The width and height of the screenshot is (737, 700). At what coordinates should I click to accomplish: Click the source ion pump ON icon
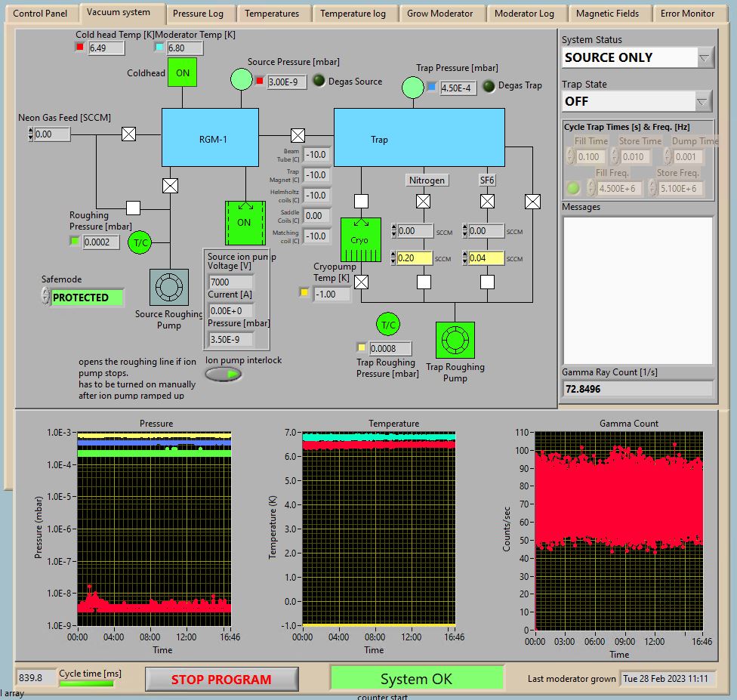(x=245, y=223)
